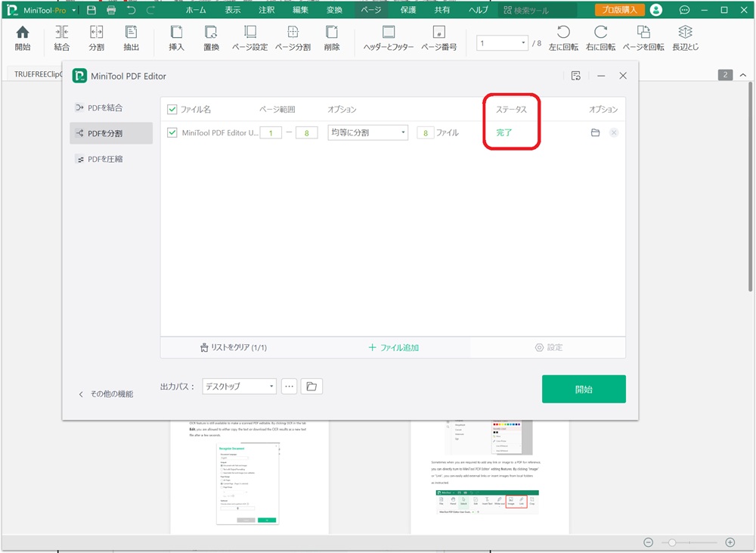This screenshot has width=756, height=553.
Task: Rotate page right with 右に回転
Action: (601, 38)
